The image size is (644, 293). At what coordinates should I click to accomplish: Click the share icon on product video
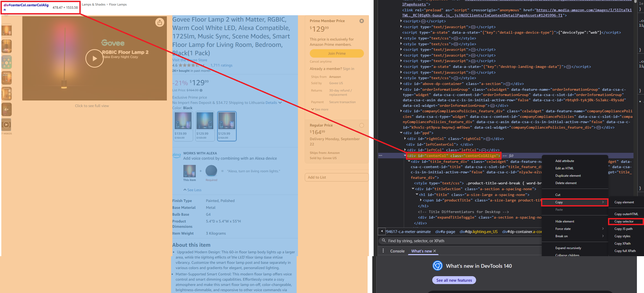[159, 22]
